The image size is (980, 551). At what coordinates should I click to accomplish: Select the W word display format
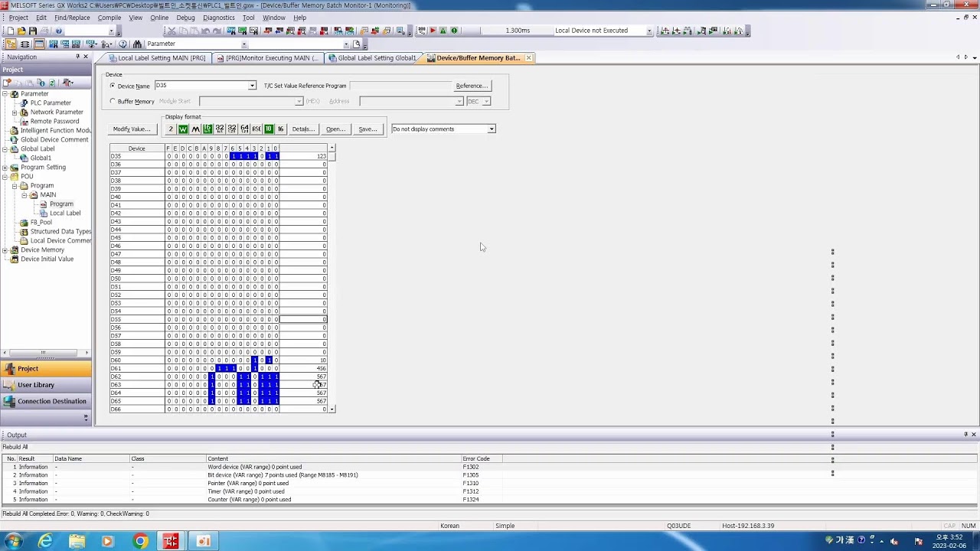click(x=183, y=129)
